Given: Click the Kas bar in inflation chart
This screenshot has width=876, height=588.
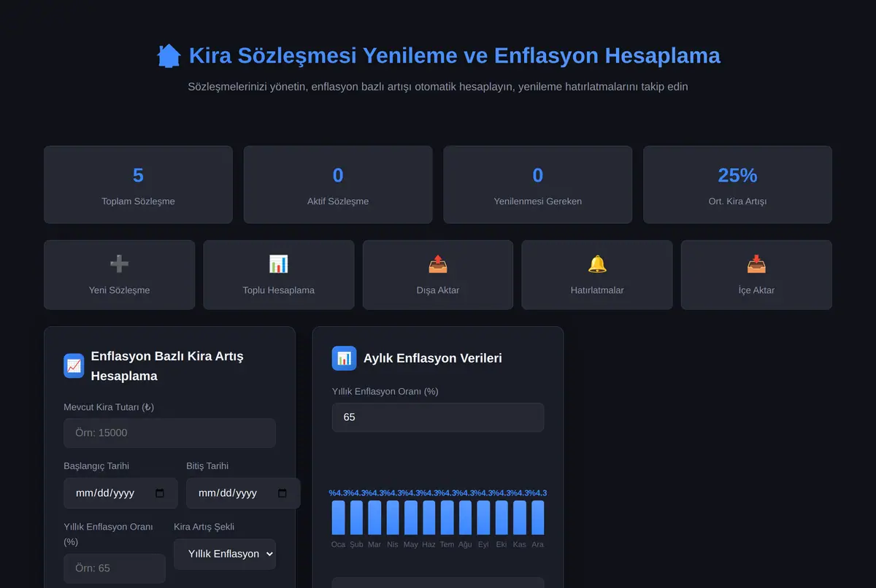Looking at the screenshot, I should click(520, 517).
